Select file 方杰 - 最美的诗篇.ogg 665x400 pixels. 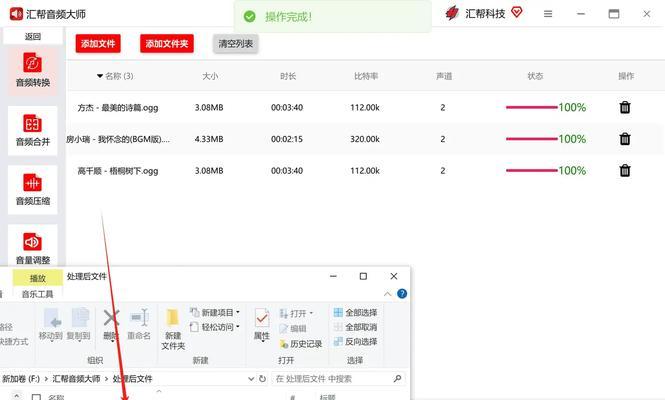click(118, 108)
